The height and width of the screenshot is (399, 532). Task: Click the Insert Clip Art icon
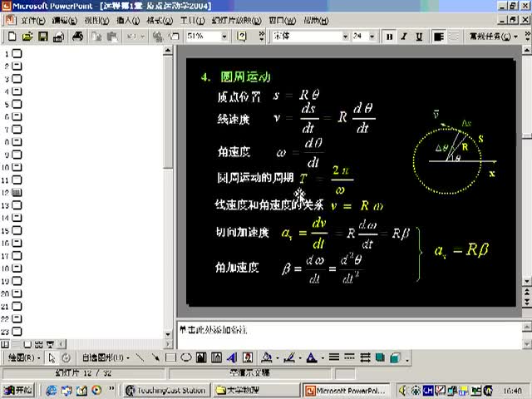click(x=248, y=357)
